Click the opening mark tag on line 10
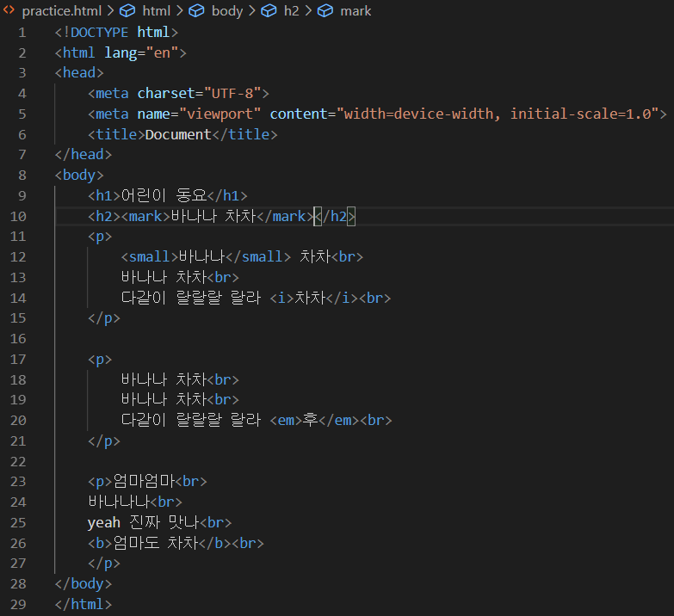The image size is (674, 616). [145, 216]
